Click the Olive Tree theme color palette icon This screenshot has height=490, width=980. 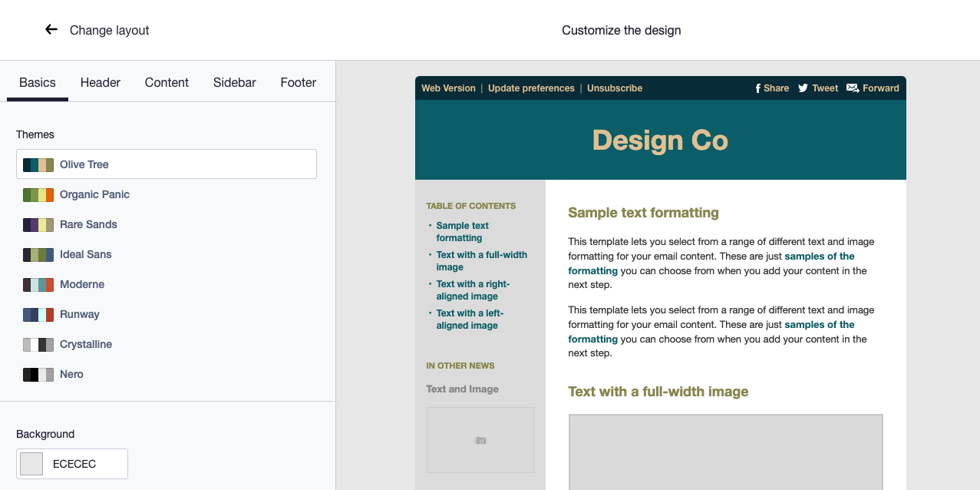(x=37, y=164)
